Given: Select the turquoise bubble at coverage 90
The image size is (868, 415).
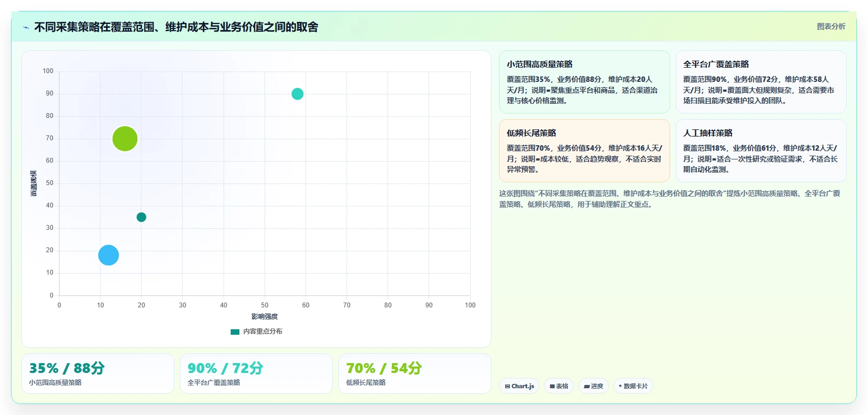Looking at the screenshot, I should point(297,94).
